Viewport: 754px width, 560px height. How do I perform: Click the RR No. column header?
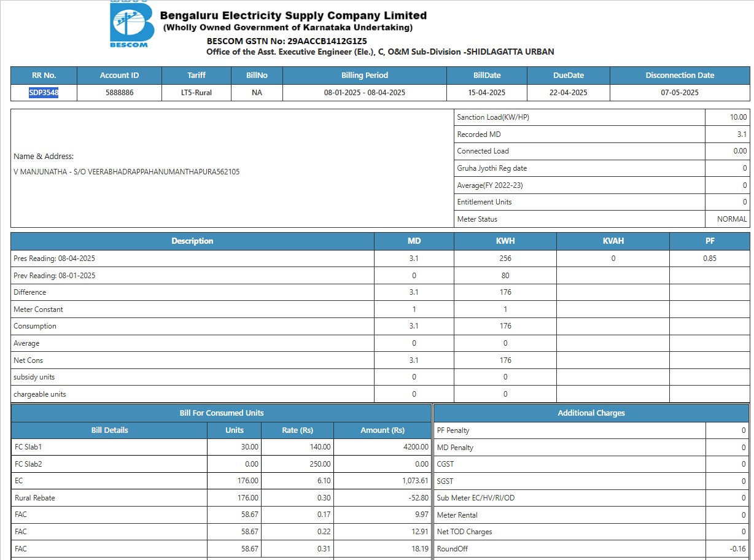pyautogui.click(x=44, y=76)
